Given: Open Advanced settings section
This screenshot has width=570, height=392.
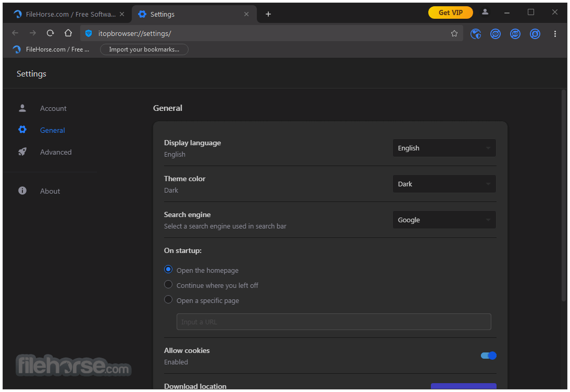Looking at the screenshot, I should 56,152.
